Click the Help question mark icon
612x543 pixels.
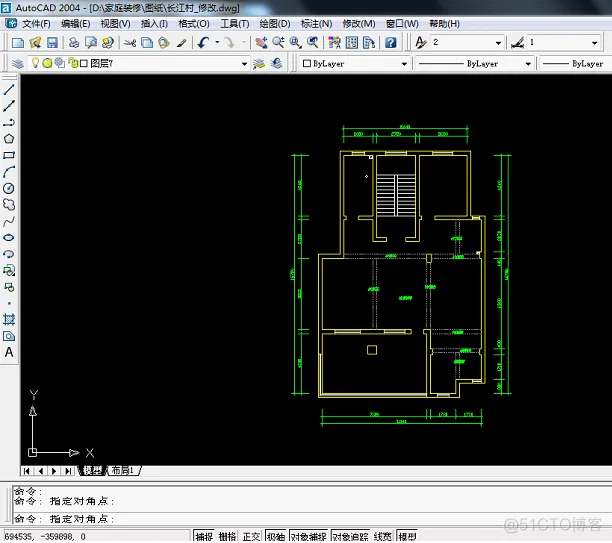pyautogui.click(x=391, y=42)
